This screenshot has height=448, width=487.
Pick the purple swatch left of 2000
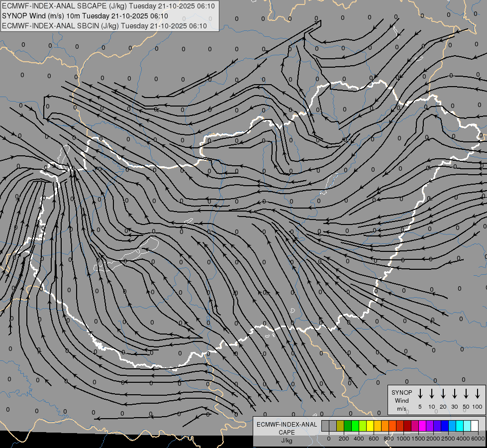coord(430,426)
